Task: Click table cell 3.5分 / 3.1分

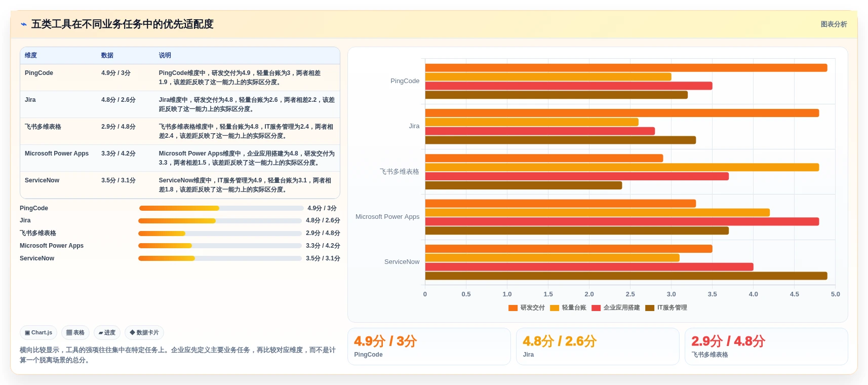Action: click(x=119, y=180)
